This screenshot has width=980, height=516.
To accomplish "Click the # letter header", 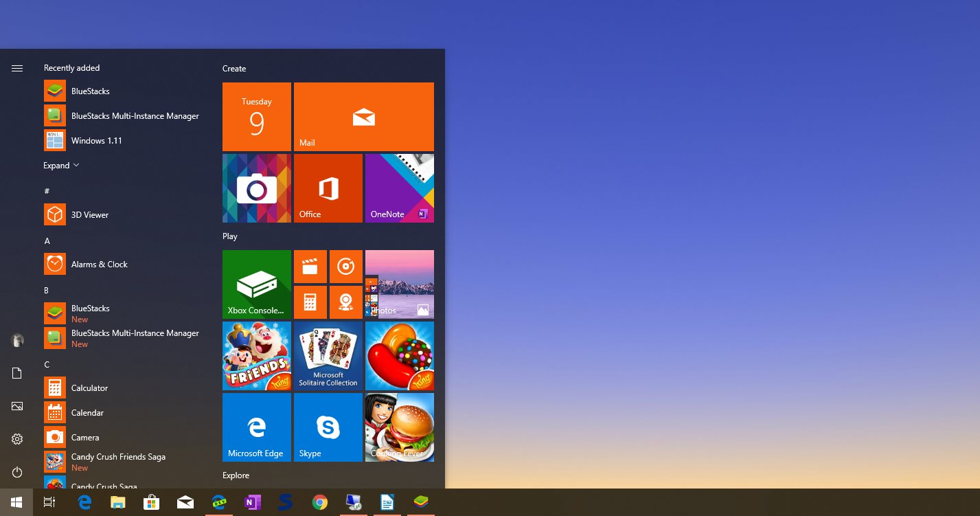I will [x=47, y=191].
